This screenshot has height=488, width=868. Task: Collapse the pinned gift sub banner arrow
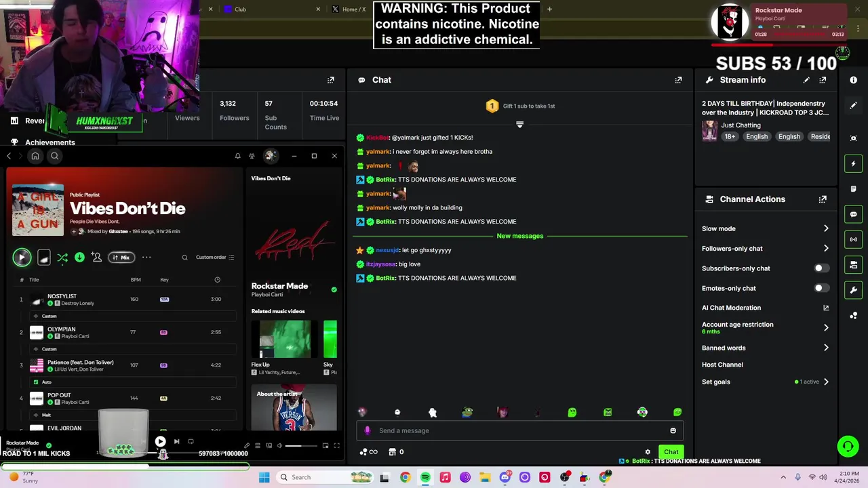[519, 125]
